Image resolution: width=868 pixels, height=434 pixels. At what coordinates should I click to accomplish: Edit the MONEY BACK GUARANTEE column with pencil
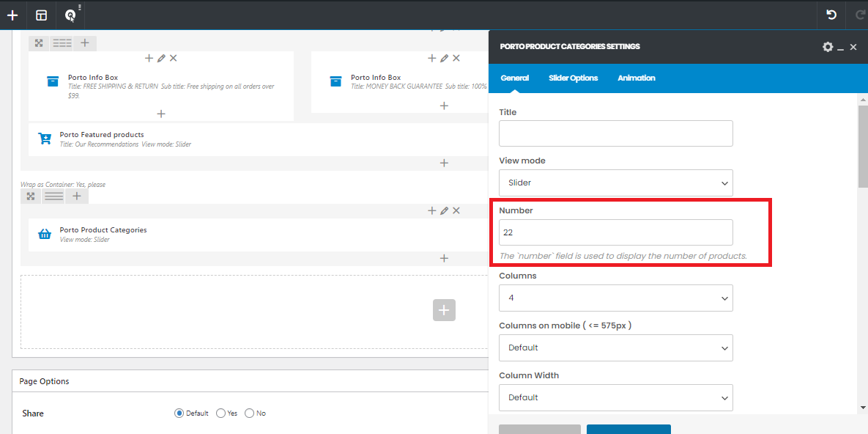(444, 58)
